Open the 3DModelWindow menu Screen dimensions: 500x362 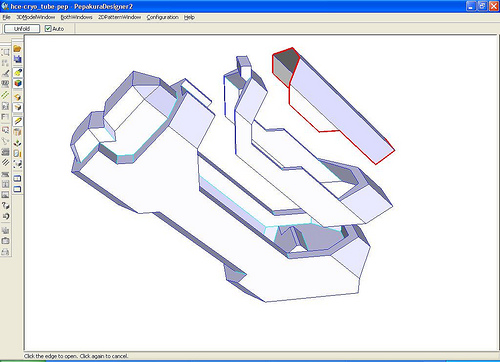36,17
